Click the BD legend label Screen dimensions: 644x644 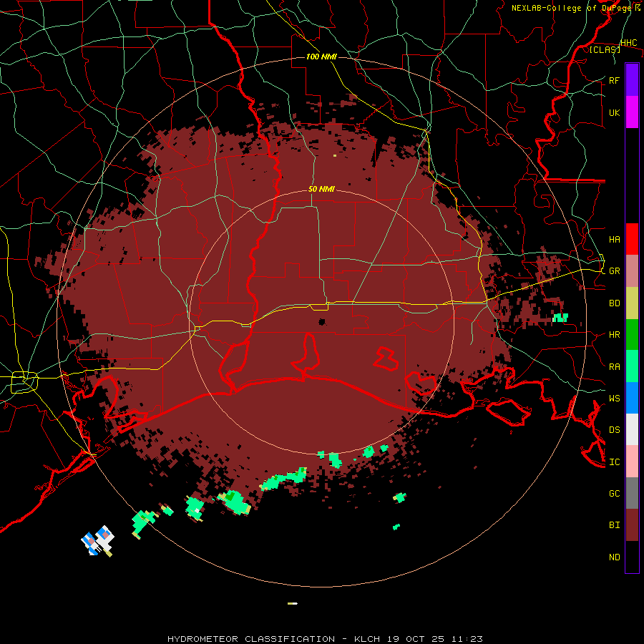pyautogui.click(x=614, y=303)
